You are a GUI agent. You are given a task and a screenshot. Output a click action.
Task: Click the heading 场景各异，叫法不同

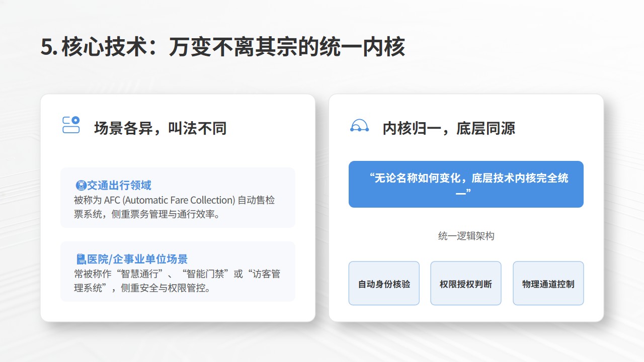(160, 128)
